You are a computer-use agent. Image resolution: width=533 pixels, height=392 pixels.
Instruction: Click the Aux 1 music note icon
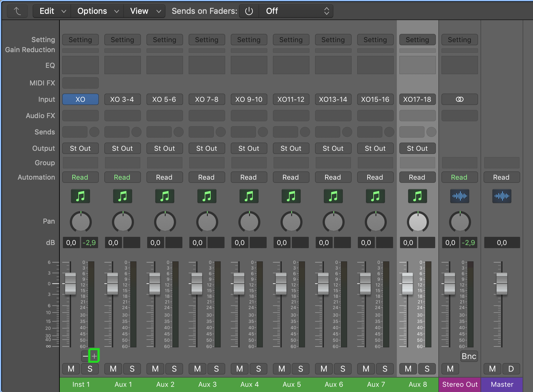pyautogui.click(x=123, y=196)
